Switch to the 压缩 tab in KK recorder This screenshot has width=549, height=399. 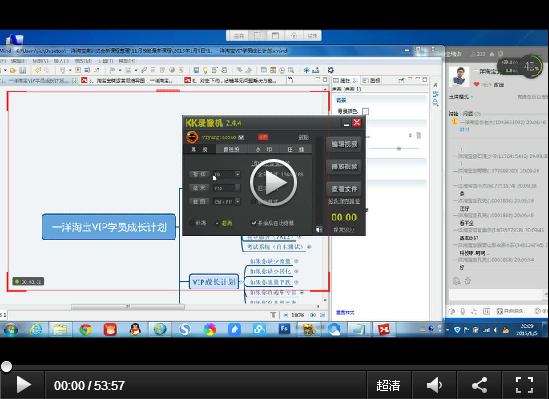296,149
